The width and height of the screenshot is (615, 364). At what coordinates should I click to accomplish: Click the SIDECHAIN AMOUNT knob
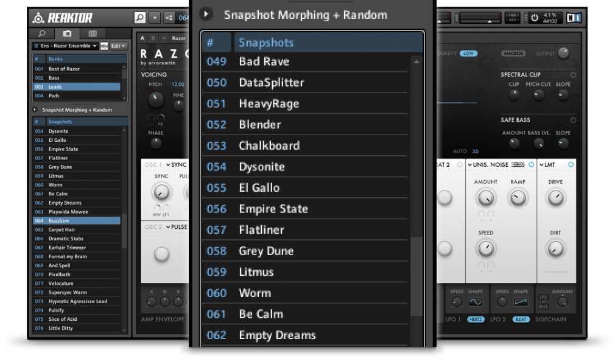(563, 302)
